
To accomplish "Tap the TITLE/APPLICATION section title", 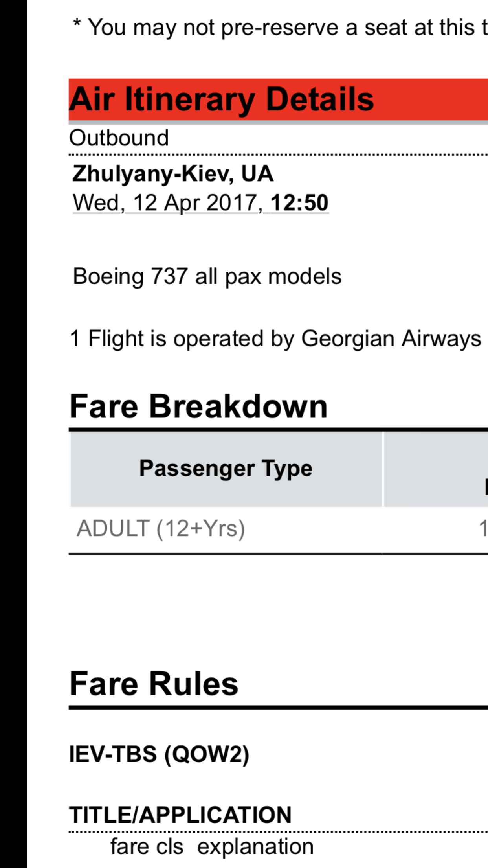I will click(x=180, y=815).
